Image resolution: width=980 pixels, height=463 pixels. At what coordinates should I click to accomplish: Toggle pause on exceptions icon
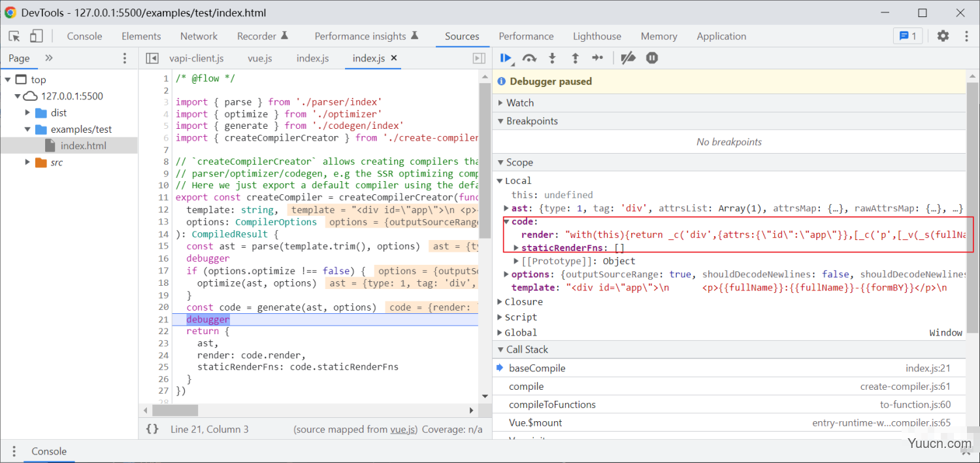pos(651,58)
